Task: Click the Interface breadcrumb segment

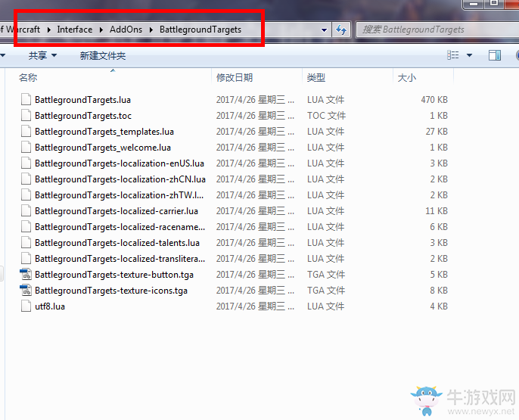Action: [74, 30]
